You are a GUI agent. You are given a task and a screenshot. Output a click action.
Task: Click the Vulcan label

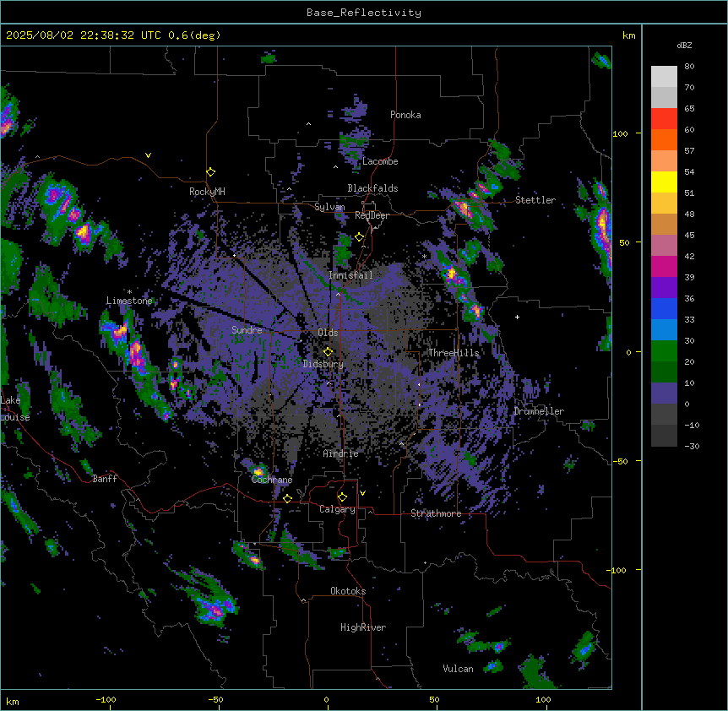(459, 669)
